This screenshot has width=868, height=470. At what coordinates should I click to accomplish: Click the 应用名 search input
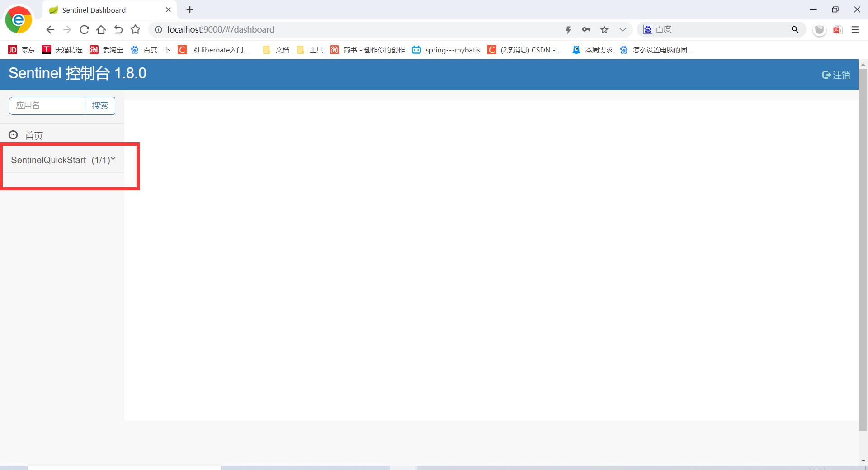[x=47, y=106]
